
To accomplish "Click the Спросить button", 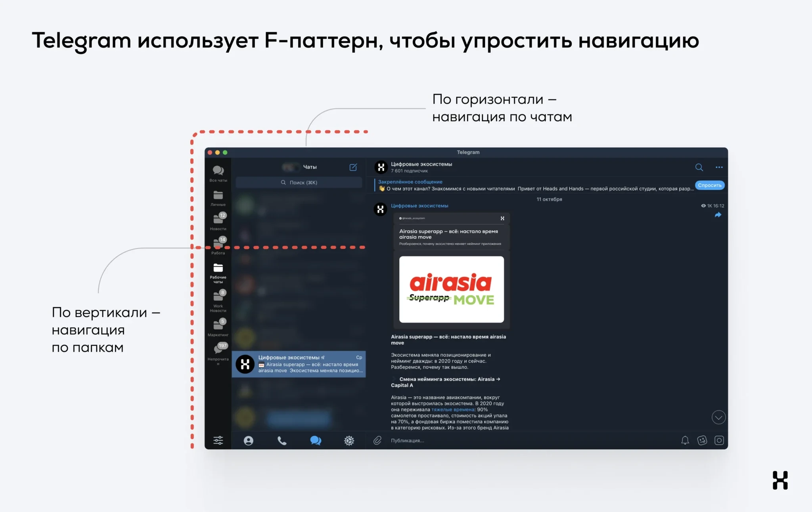I will [709, 185].
